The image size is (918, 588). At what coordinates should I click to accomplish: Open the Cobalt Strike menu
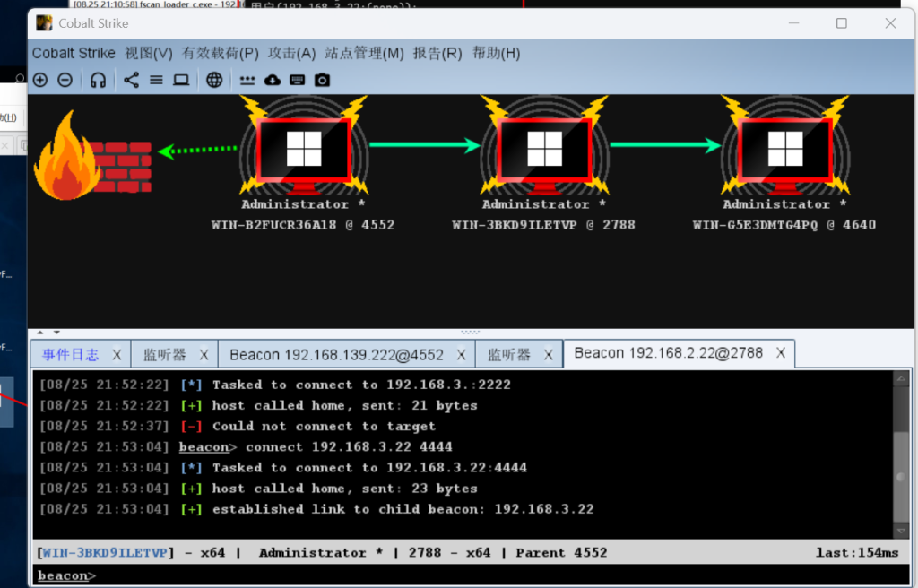pos(74,53)
